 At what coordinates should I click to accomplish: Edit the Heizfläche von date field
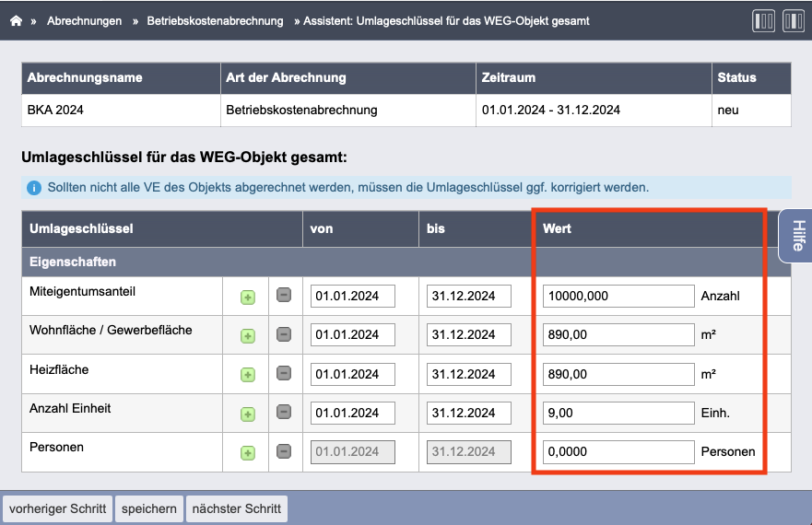[x=353, y=374]
